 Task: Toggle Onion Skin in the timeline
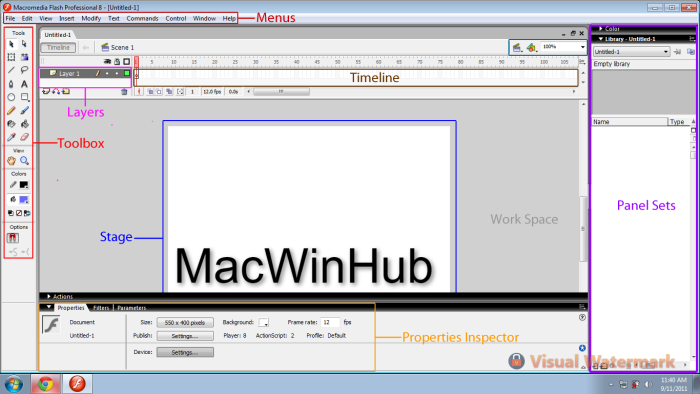[150, 91]
